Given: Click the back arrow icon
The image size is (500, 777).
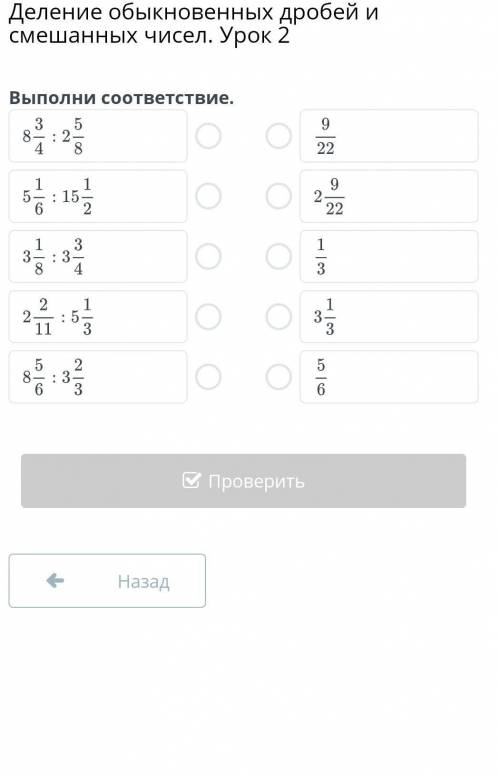Looking at the screenshot, I should [55, 580].
